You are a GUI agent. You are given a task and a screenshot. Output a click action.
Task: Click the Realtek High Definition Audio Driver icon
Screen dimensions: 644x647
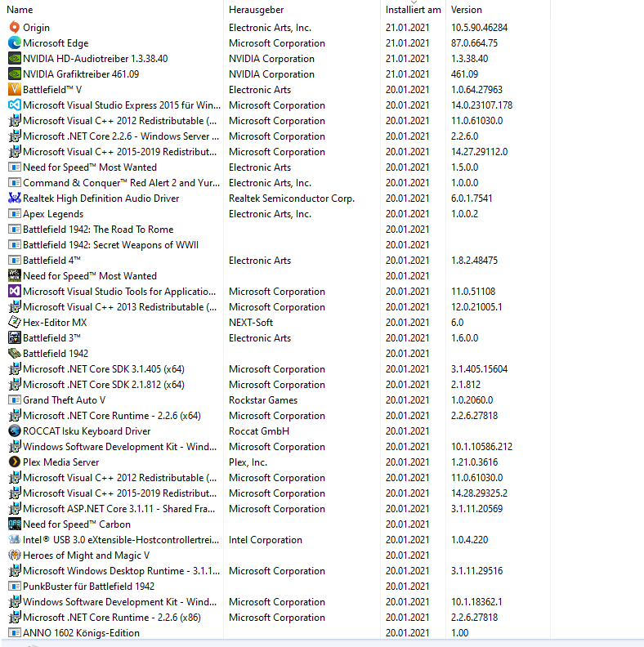[x=15, y=199]
